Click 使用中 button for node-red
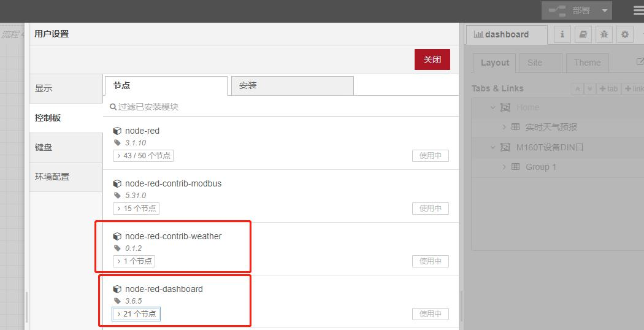The width and height of the screenshot is (644, 330). pos(431,156)
